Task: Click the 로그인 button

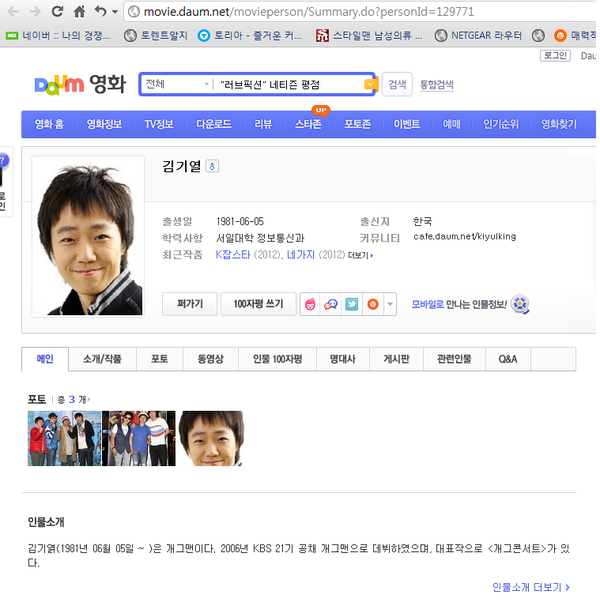Action: point(555,56)
